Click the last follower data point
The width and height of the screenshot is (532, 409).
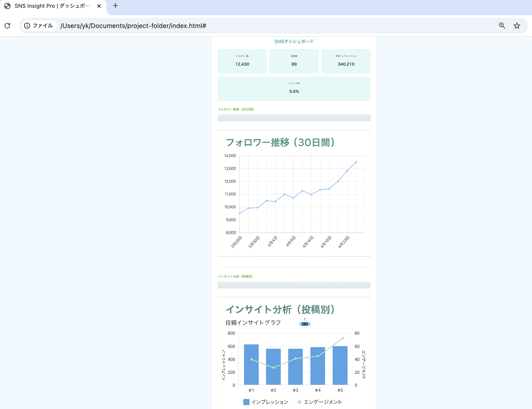click(356, 162)
